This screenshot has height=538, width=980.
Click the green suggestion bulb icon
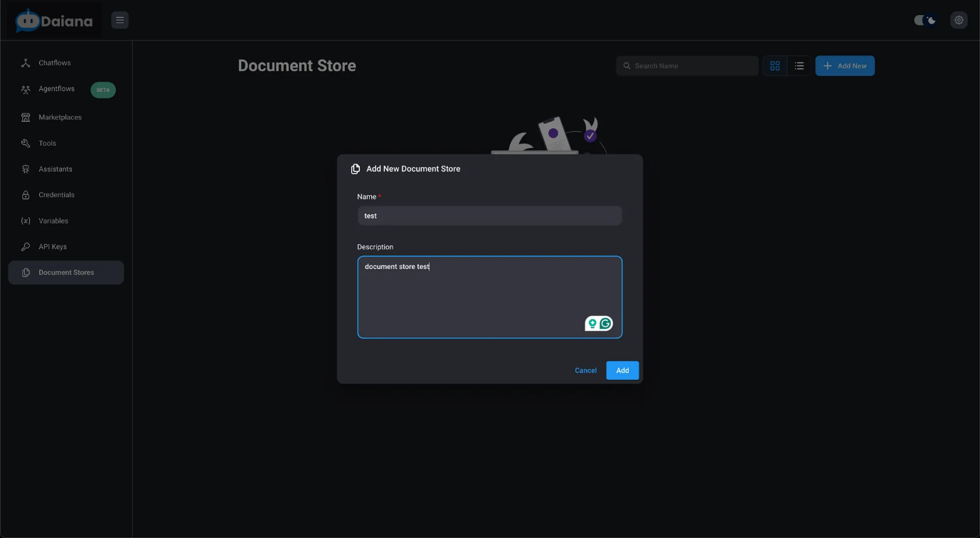[592, 324]
